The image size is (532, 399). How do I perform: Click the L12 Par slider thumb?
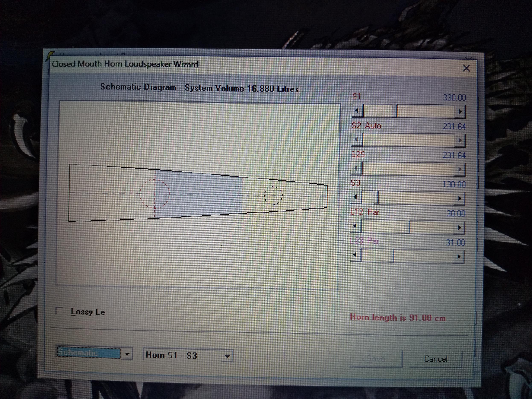(x=407, y=227)
